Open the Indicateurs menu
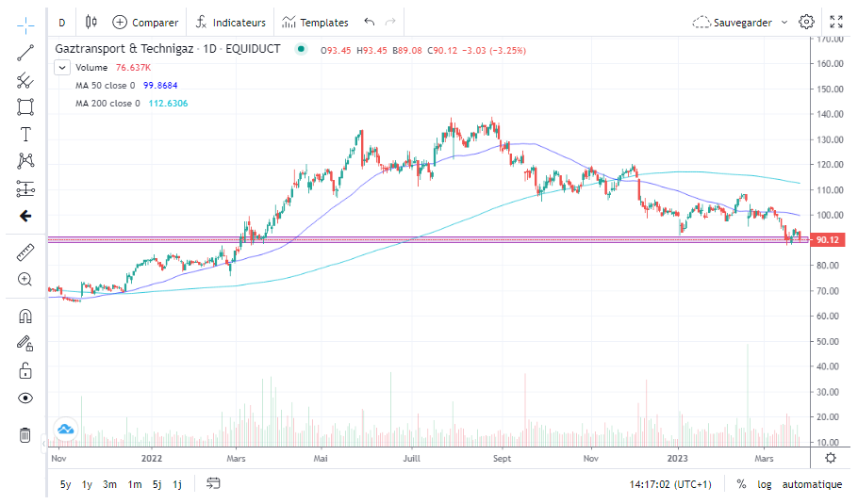This screenshot has width=858, height=504. (x=230, y=23)
